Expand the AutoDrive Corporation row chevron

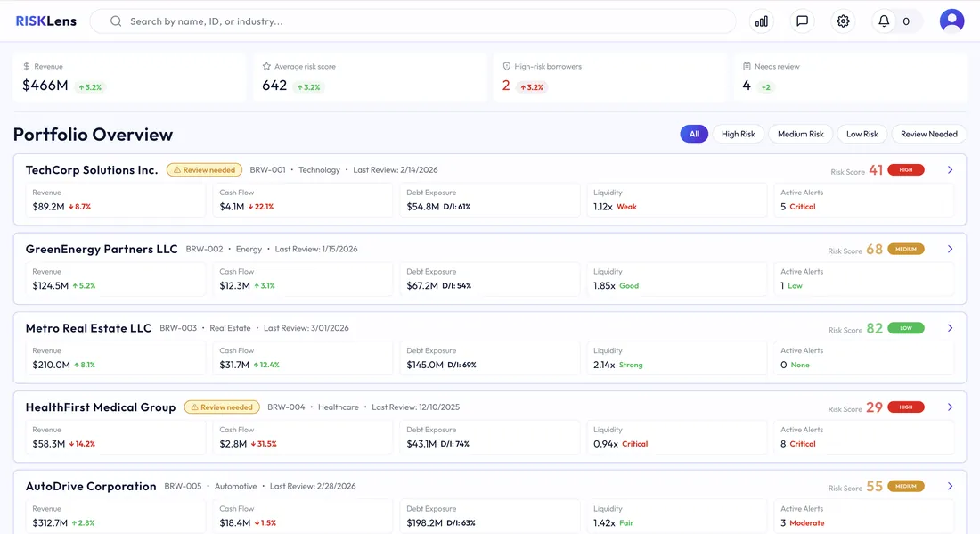950,487
